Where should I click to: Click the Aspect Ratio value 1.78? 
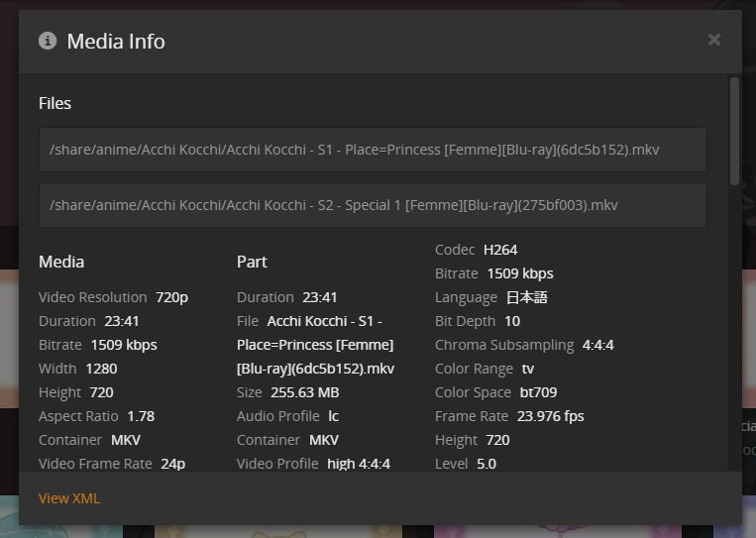click(141, 416)
